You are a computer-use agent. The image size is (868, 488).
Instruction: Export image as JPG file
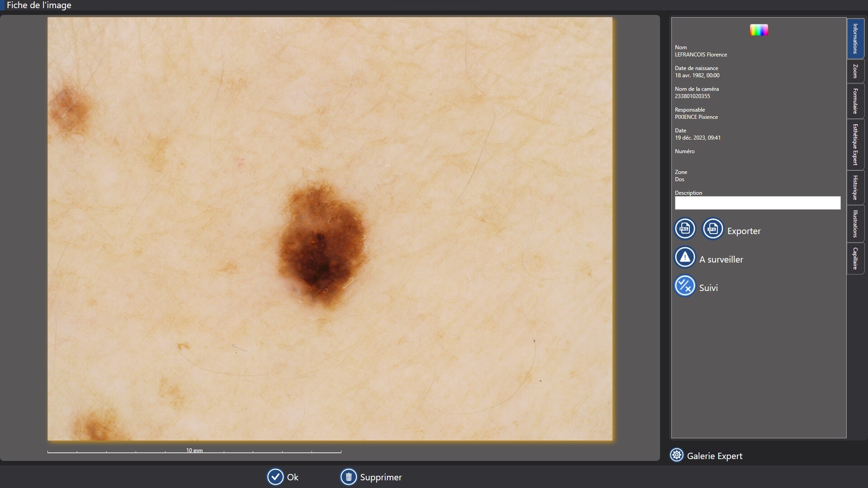coord(712,229)
